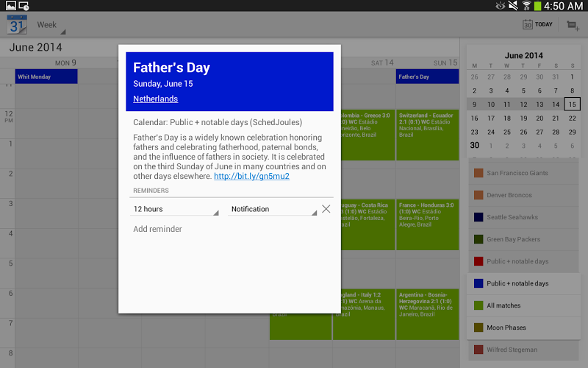Tap the screen capture notification icon in status bar

tap(24, 6)
